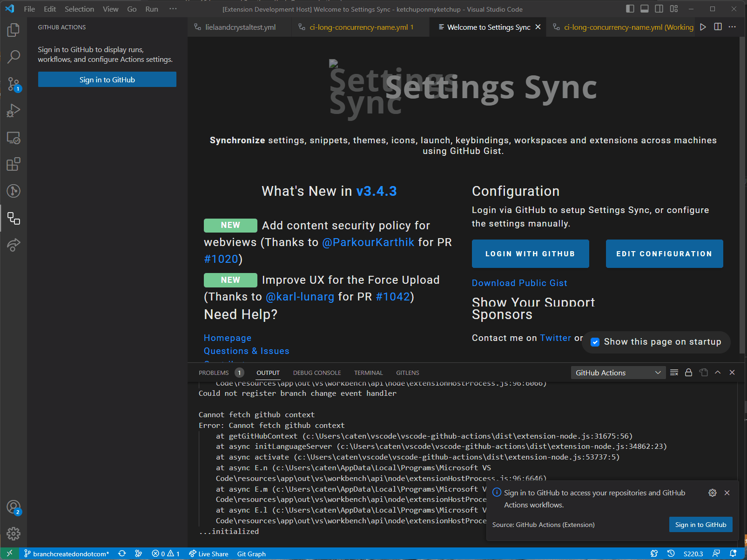Open the Run and Debug view
Viewport: 747px width, 560px height.
click(13, 111)
